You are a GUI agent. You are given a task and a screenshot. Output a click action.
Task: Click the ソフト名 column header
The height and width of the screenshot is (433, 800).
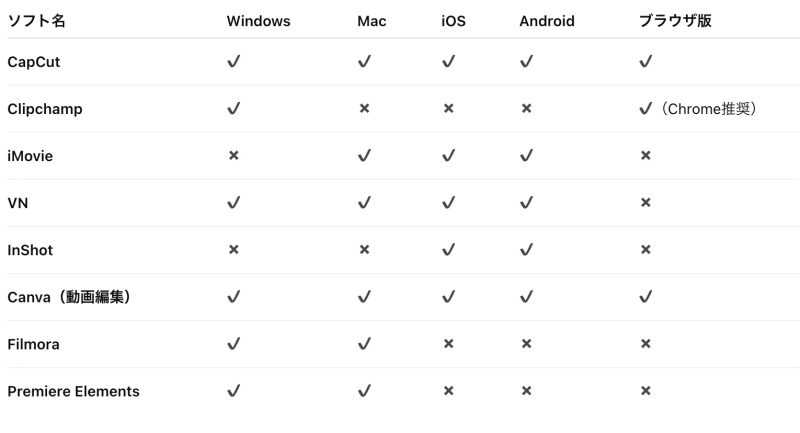(36, 21)
